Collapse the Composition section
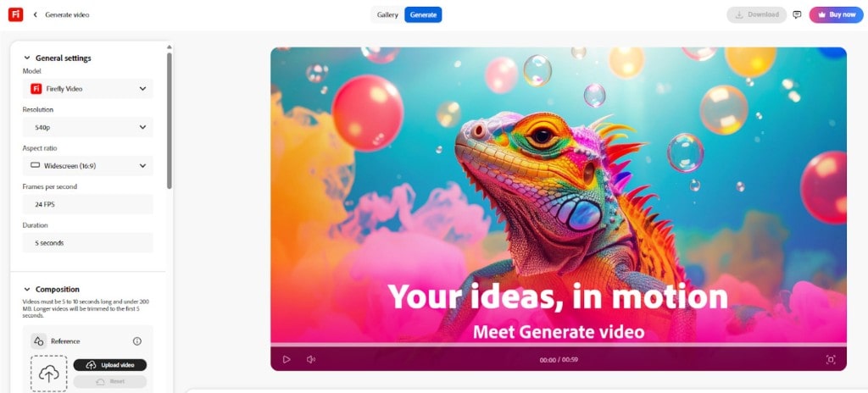 pyautogui.click(x=26, y=290)
